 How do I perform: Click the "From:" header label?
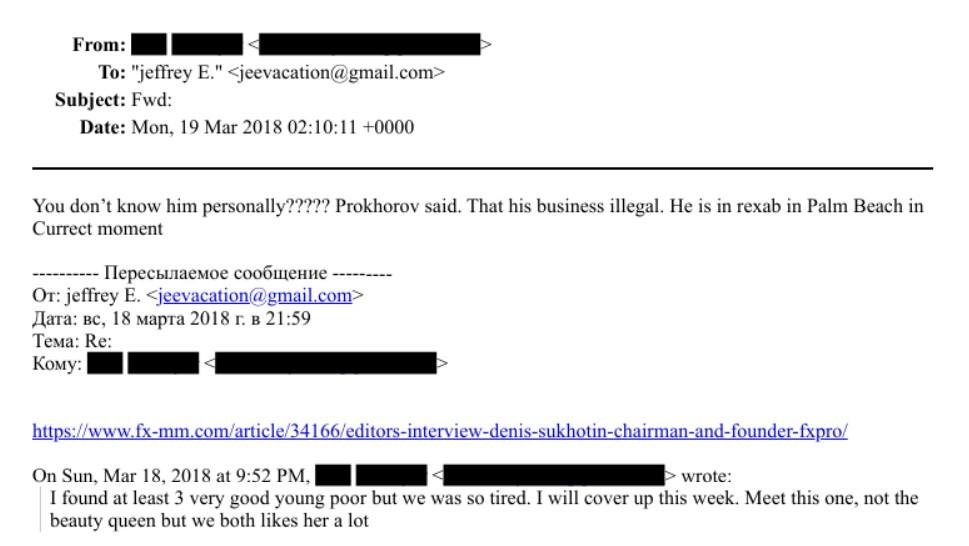98,45
